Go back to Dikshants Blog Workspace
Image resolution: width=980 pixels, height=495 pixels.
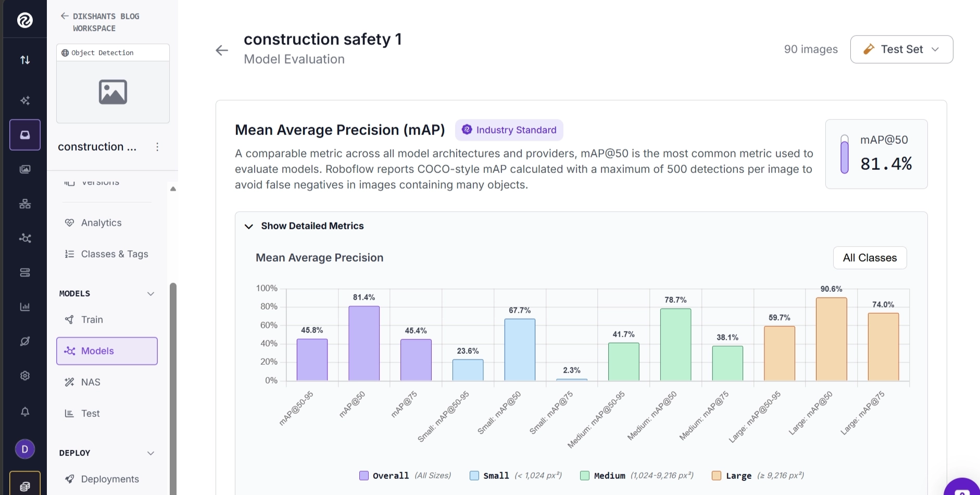pyautogui.click(x=100, y=22)
